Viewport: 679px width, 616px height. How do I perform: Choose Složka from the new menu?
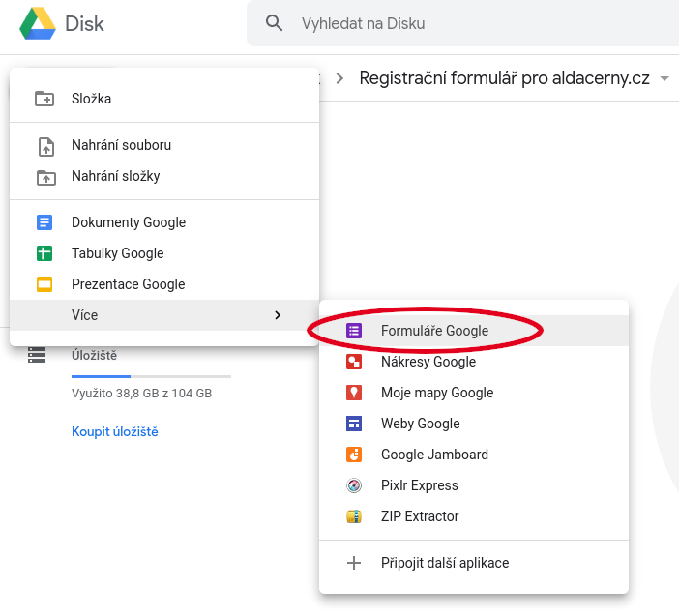164,99
